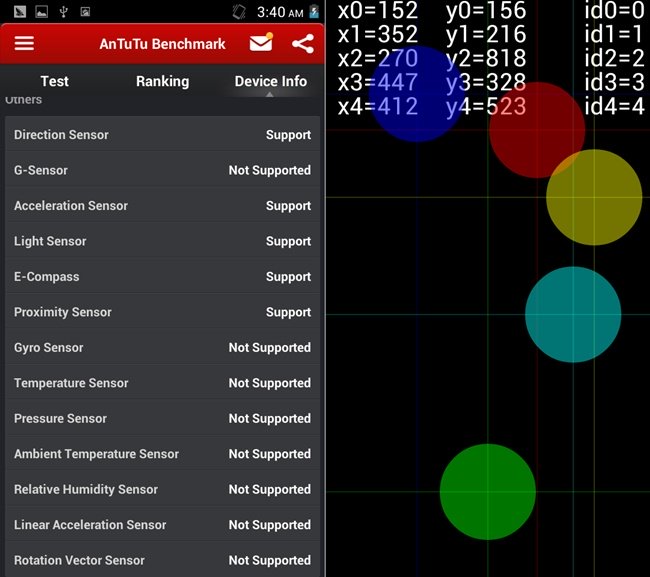Tap the USB icon in status bar

click(63, 13)
